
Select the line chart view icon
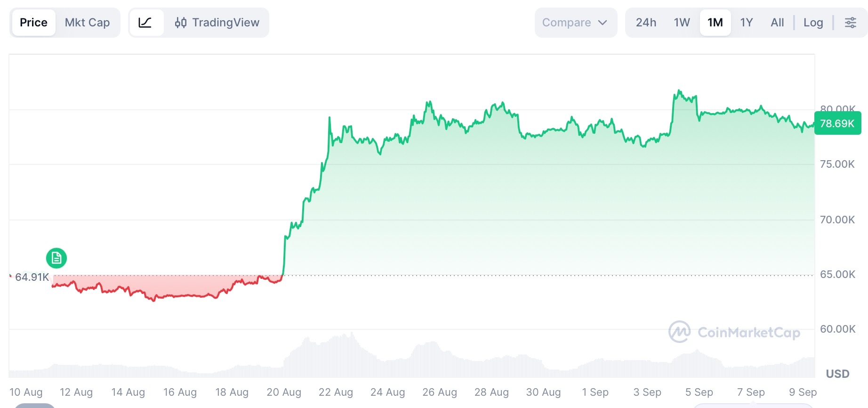click(146, 23)
